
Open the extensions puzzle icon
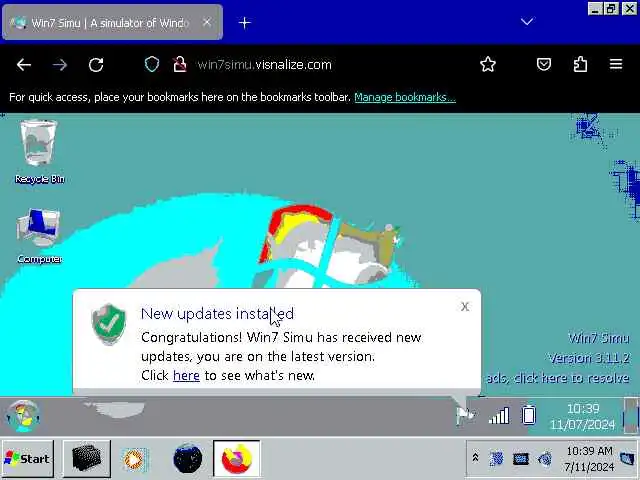tap(580, 64)
